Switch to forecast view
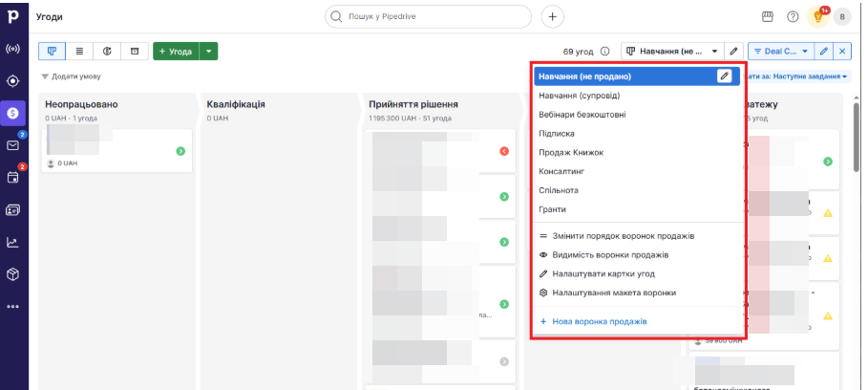This screenshot has width=868, height=390. (x=107, y=51)
